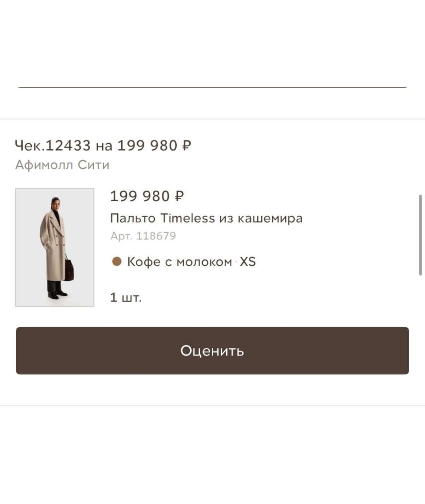425x504 pixels.
Task: Select the size label "XS"
Action: [248, 261]
